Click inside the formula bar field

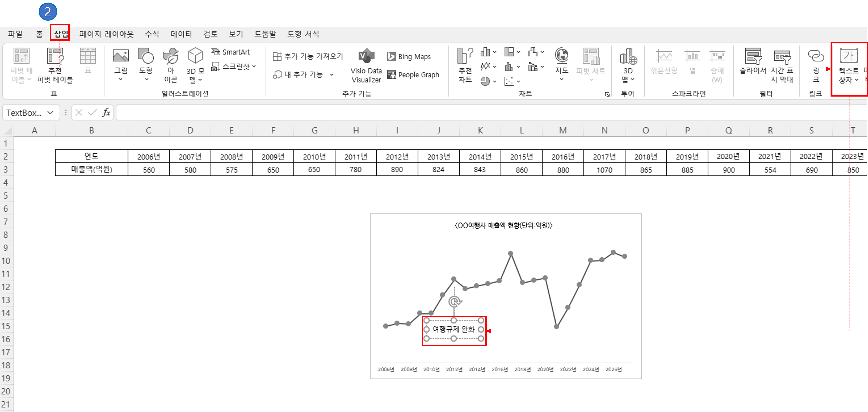pos(472,113)
